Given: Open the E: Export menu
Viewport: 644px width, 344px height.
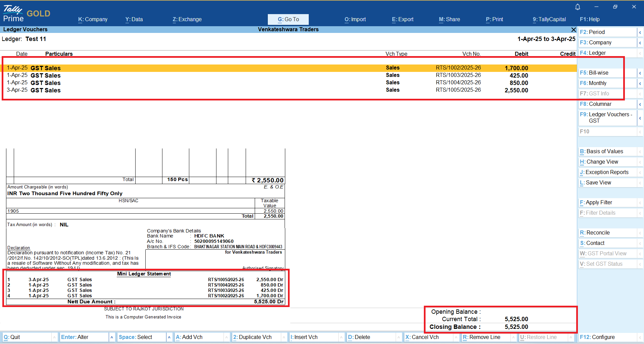Looking at the screenshot, I should pyautogui.click(x=402, y=19).
